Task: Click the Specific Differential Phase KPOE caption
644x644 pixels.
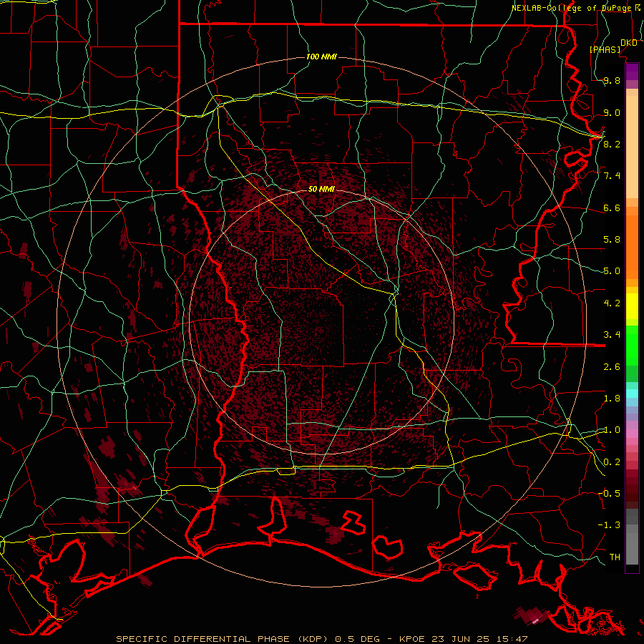Action: (321, 639)
